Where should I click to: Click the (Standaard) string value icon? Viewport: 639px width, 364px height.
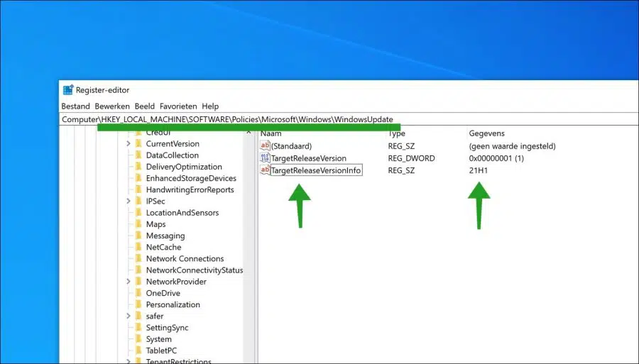click(x=265, y=145)
